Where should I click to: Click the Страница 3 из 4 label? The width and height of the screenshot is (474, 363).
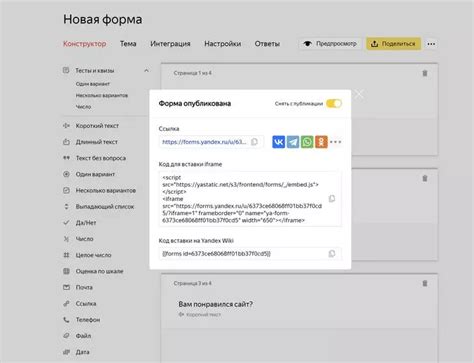point(192,283)
